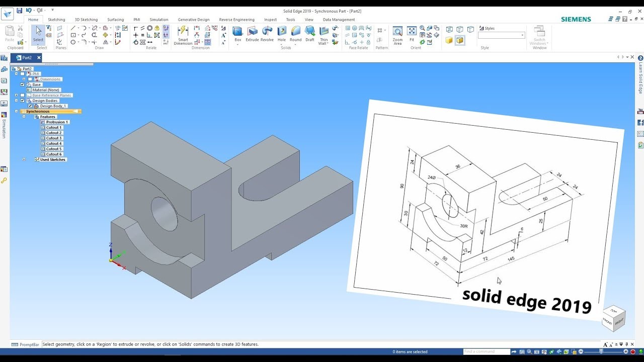
Task: Click the Select tool in the ribbon
Action: pyautogui.click(x=38, y=34)
